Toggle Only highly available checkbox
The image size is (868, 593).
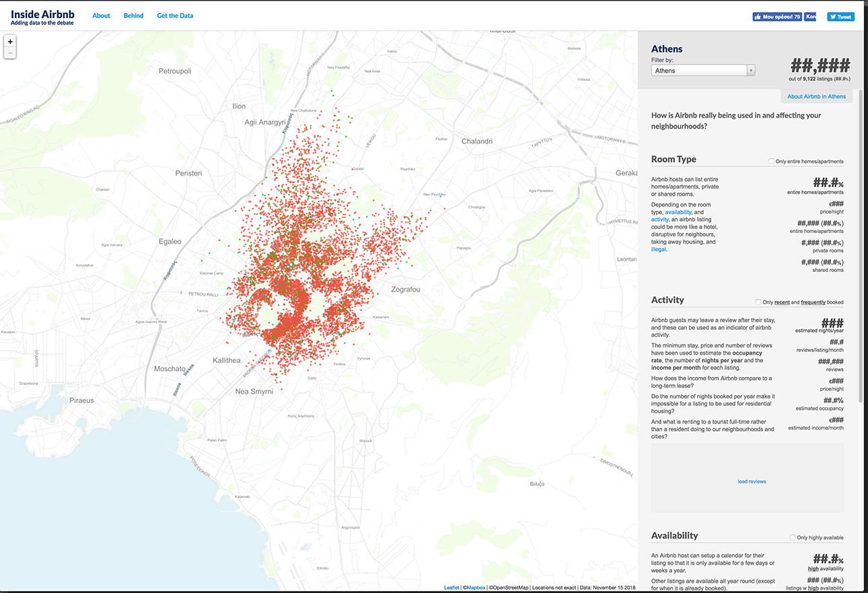pos(793,538)
